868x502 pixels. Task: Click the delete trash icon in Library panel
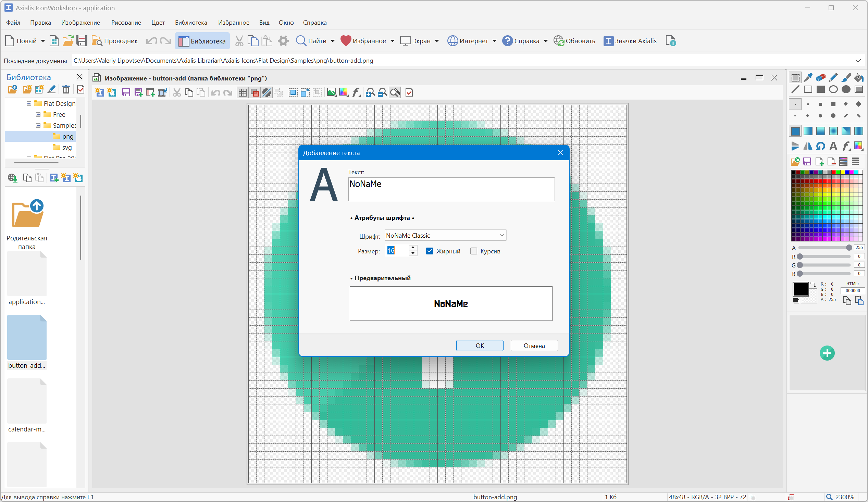click(x=66, y=89)
